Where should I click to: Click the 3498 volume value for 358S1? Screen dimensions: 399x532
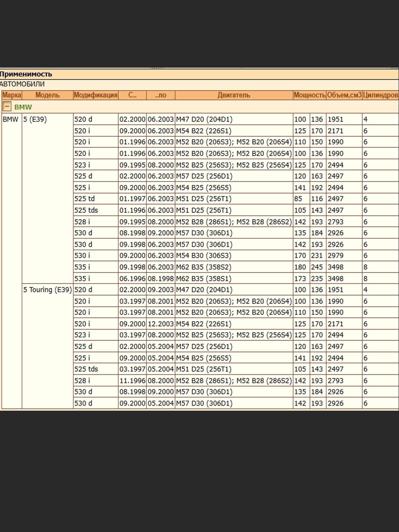[335, 279]
